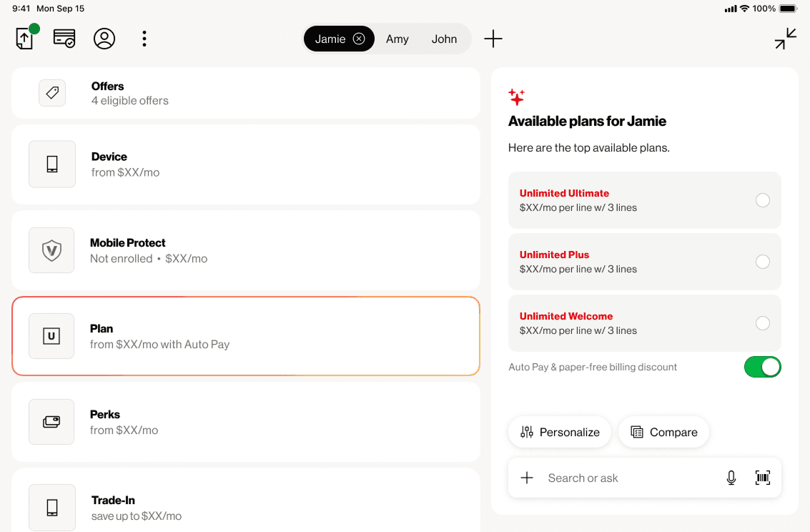Disable Auto Pay & paper-free billing toggle
The width and height of the screenshot is (810, 532).
pos(762,367)
